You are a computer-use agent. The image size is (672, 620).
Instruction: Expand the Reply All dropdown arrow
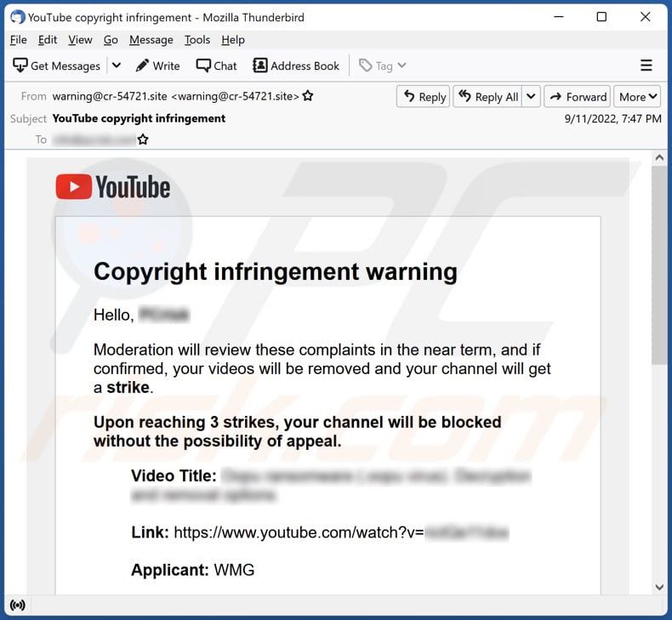click(531, 96)
